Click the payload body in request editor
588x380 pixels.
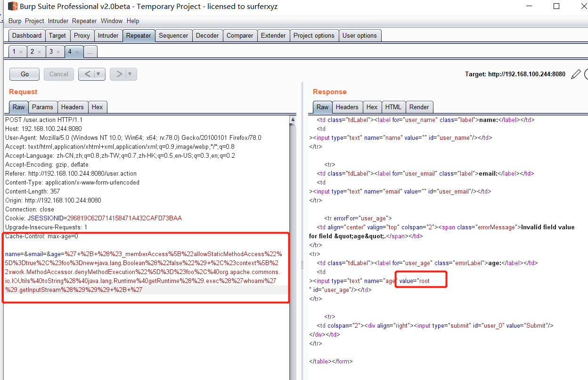pyautogui.click(x=144, y=272)
